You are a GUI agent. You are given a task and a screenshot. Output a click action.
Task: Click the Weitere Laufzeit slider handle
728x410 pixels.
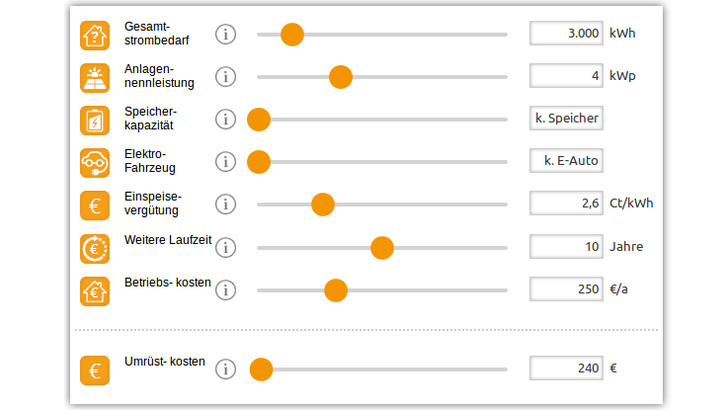(x=382, y=247)
